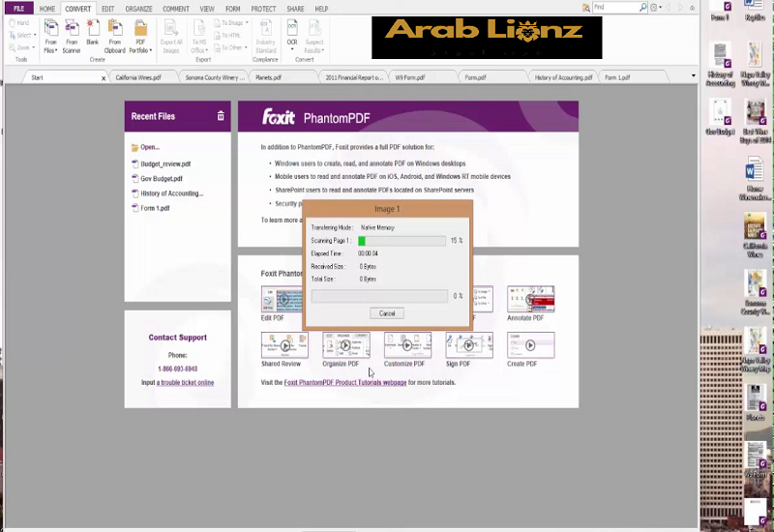Viewport: 774px width, 532px height.
Task: Expand the OCR dropdown arrow
Action: (292, 49)
